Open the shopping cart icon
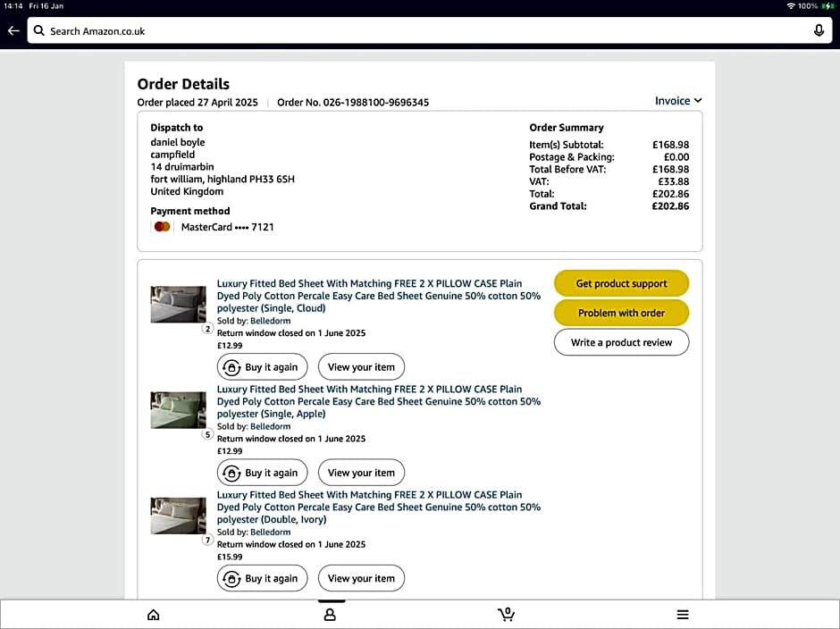This screenshot has width=840, height=629. [x=506, y=615]
